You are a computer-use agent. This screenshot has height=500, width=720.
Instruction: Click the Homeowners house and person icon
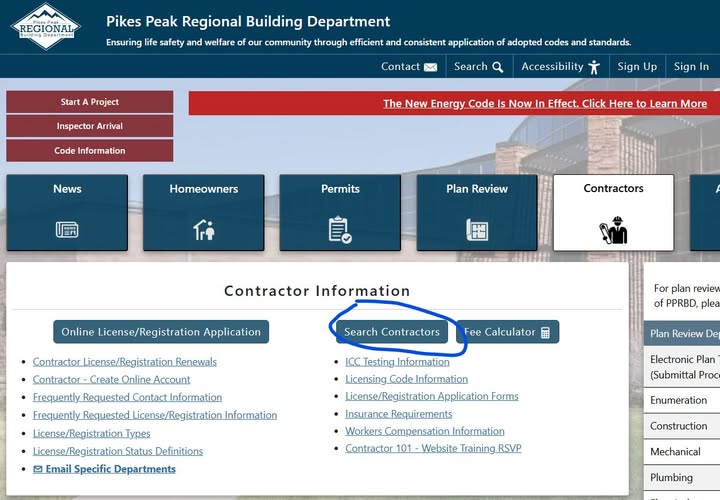[204, 230]
